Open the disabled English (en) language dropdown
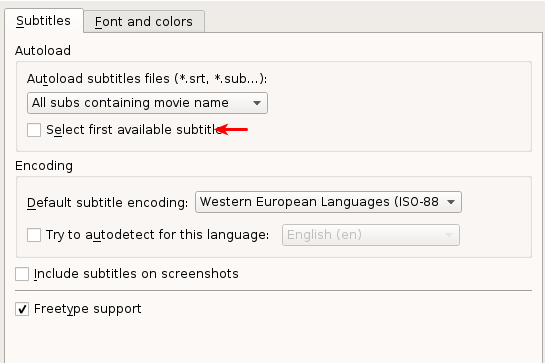Screen dimensions: 547x363 [x=371, y=235]
